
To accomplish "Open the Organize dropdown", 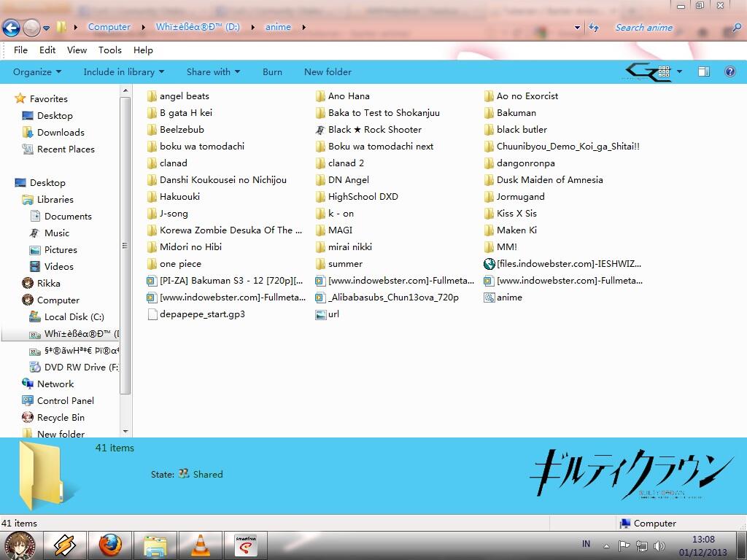I will click(x=37, y=72).
